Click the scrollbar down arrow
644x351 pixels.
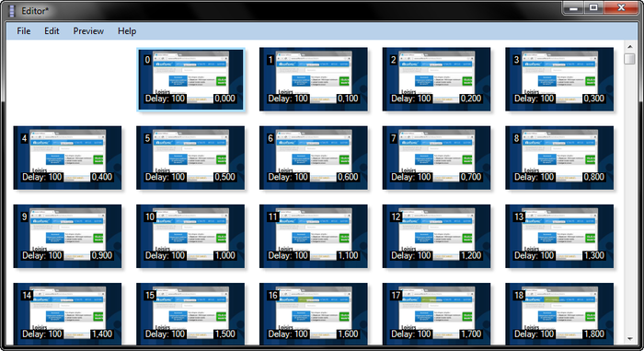pos(629,339)
